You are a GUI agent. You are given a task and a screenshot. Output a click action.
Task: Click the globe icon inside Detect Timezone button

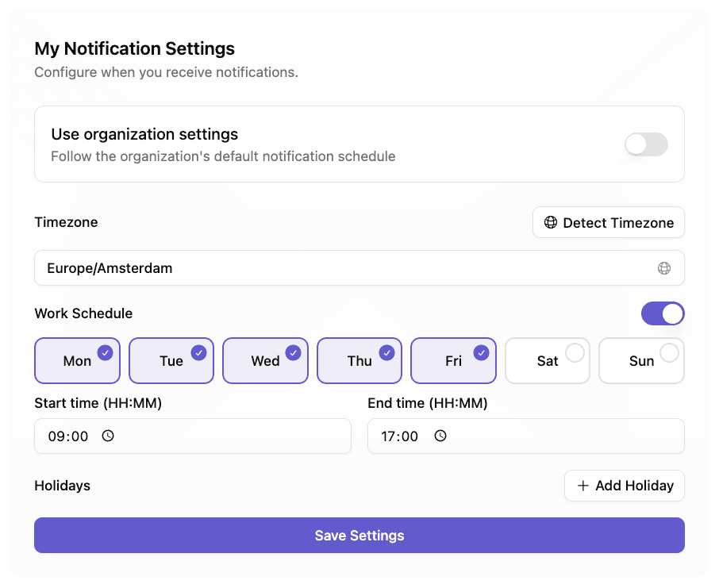[551, 222]
